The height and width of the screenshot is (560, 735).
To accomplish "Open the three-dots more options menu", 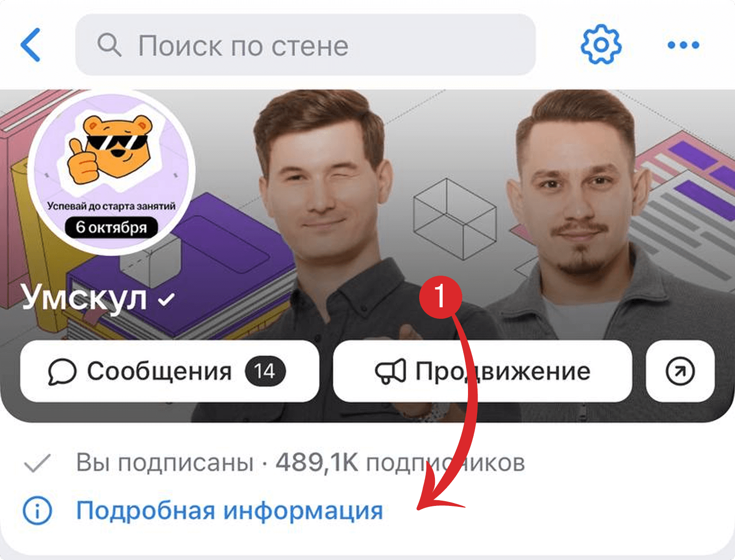I will pyautogui.click(x=683, y=45).
